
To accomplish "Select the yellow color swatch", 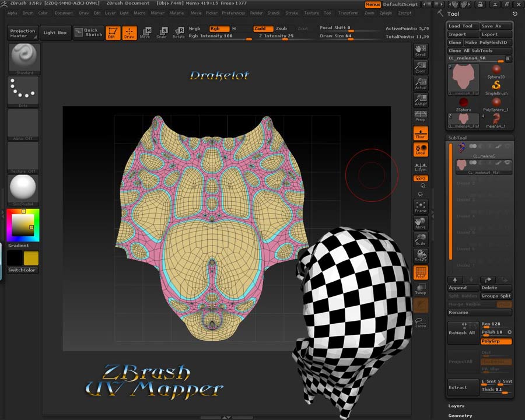I will tap(31, 258).
